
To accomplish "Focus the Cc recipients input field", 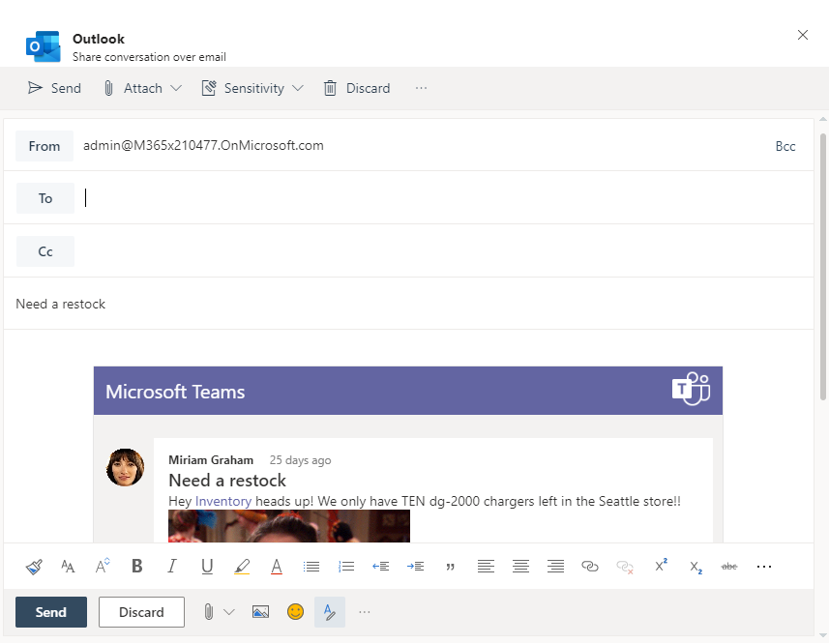I will [444, 251].
